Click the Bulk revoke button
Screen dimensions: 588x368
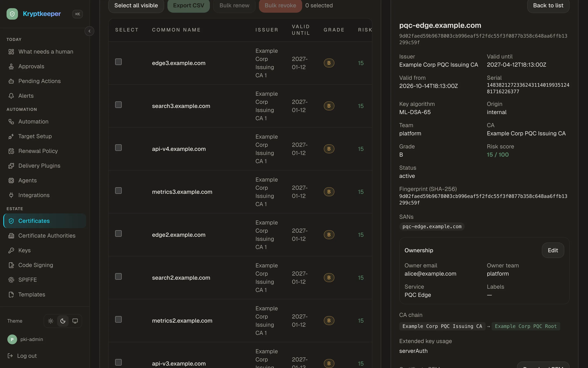click(x=280, y=5)
